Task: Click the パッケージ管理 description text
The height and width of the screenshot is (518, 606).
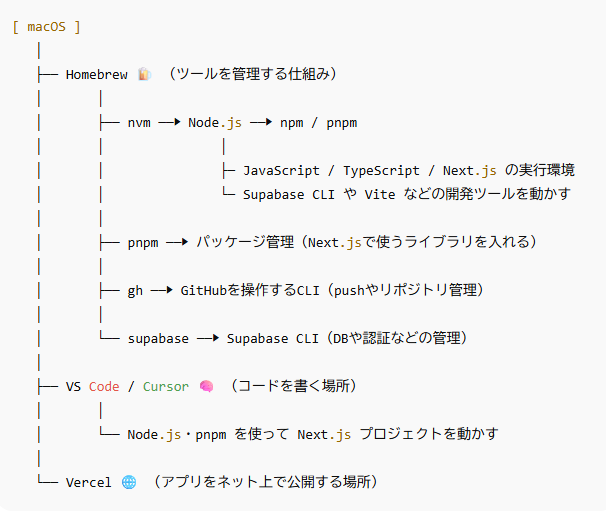Action: pyautogui.click(x=368, y=242)
